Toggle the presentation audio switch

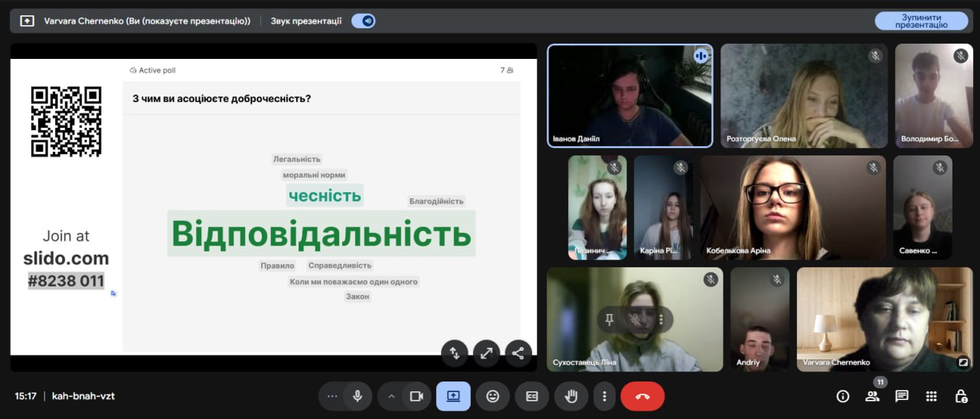(363, 21)
